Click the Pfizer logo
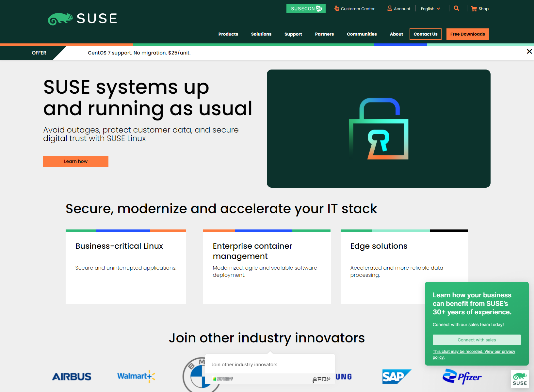534x392 pixels. point(462,377)
